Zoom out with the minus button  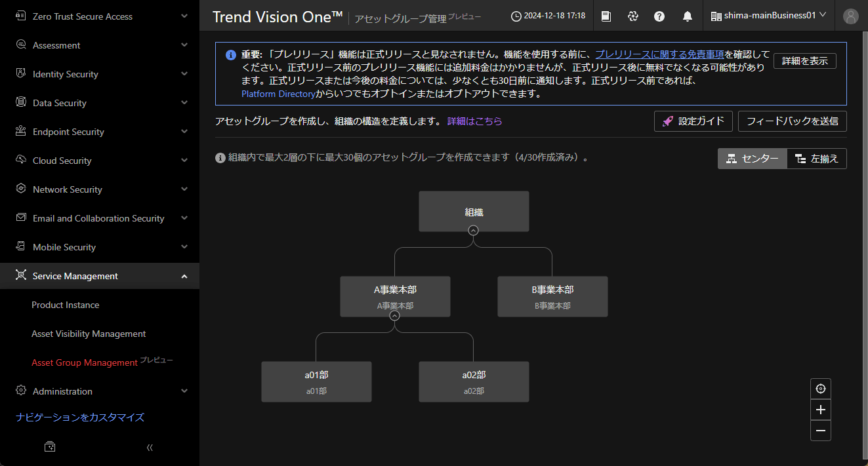pyautogui.click(x=821, y=431)
